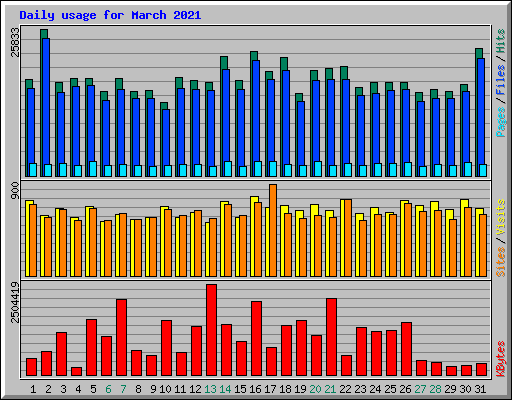This screenshot has height=400, width=512.
Task: Click the cyan 'Pages' legend label
Action: pos(501,122)
